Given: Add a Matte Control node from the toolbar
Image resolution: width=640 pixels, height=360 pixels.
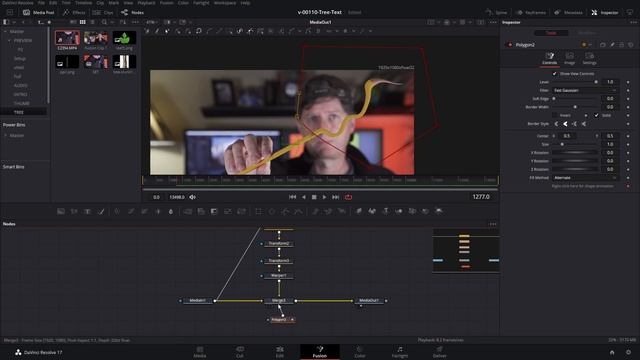Looking at the screenshot, I should [214, 211].
